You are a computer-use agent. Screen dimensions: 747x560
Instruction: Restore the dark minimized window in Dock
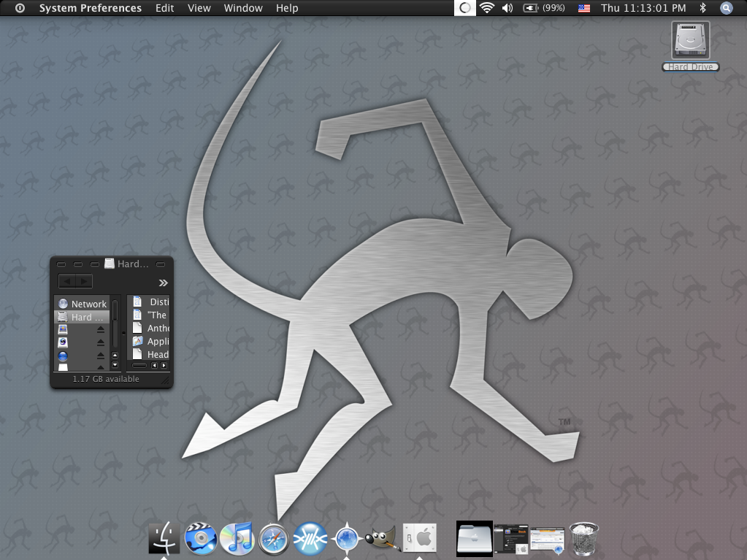tap(511, 539)
